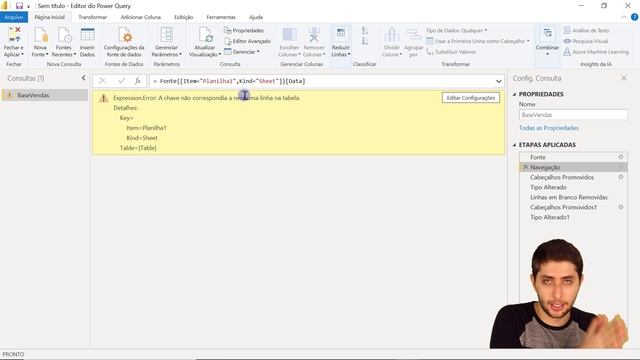Collapse the Consultas pane chevron

pos(83,78)
